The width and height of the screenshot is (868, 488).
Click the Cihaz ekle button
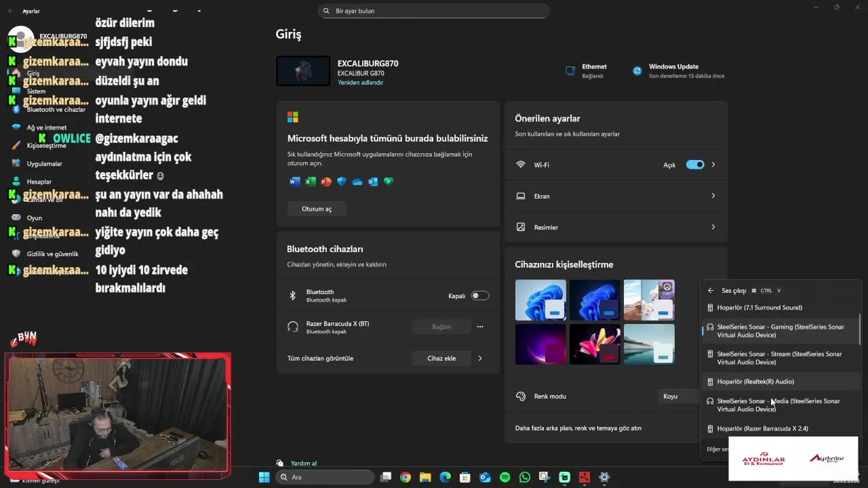(441, 358)
